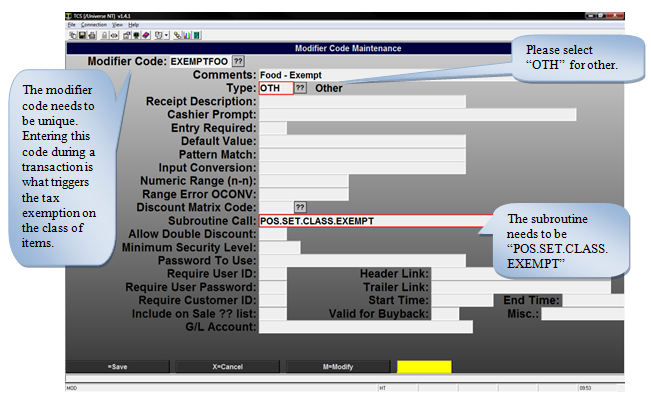Open the ?? lookup beside Type field
This screenshot has height=405, width=651.
pos(300,88)
